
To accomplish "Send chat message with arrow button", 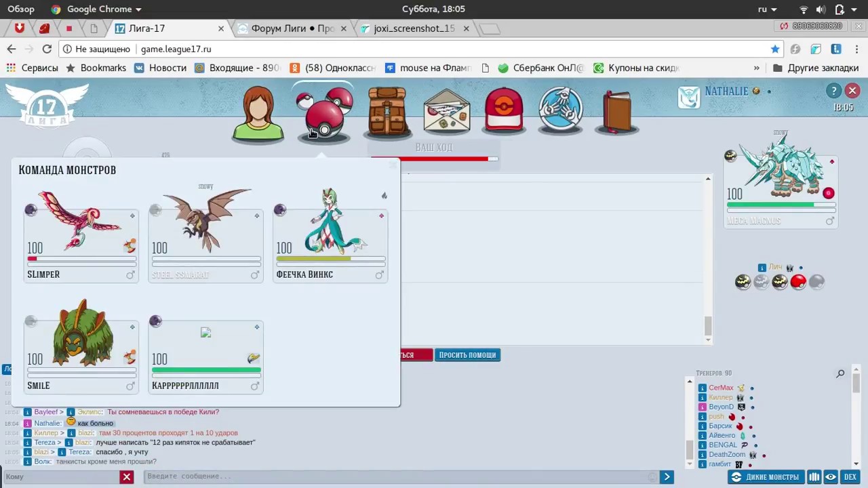I will [x=667, y=476].
